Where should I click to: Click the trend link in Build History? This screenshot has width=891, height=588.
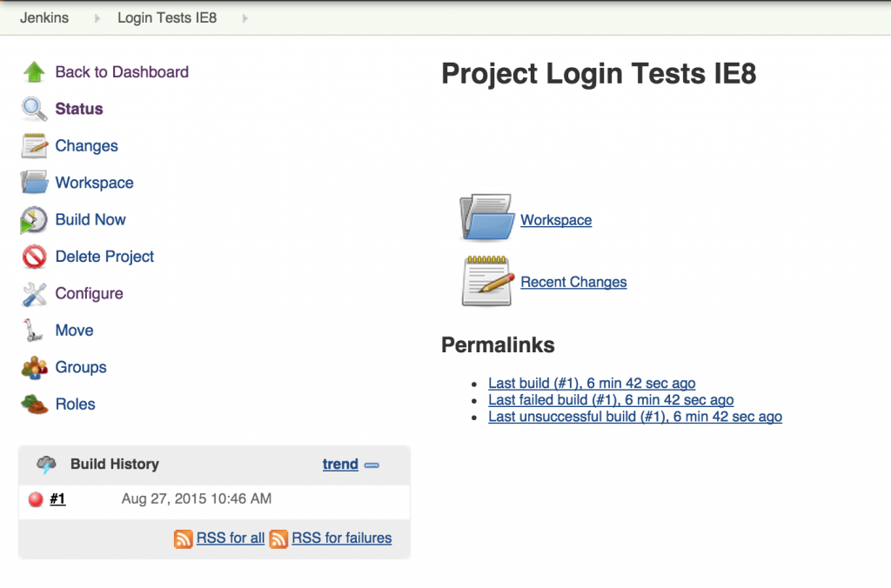point(340,464)
